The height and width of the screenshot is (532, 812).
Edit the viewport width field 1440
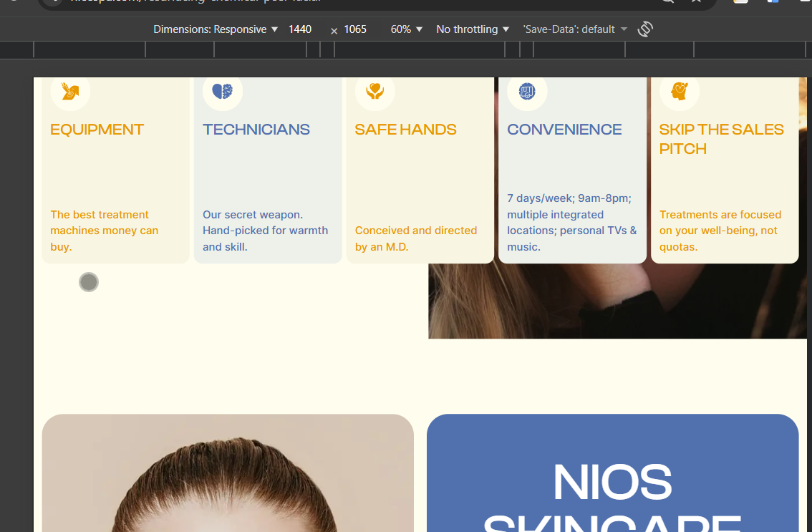point(300,29)
